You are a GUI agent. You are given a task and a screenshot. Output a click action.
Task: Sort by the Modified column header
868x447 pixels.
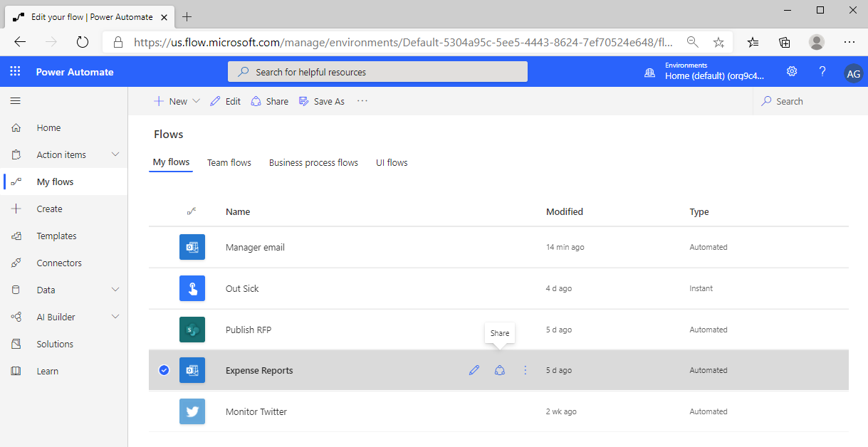pos(565,212)
